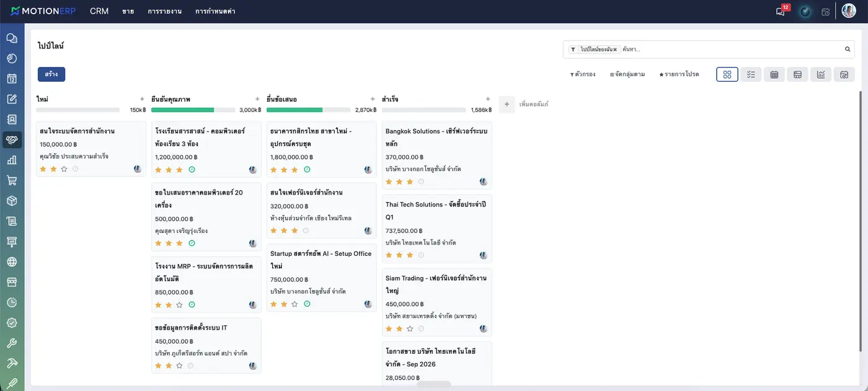Open the storefront shop icon in sidebar

click(12, 282)
